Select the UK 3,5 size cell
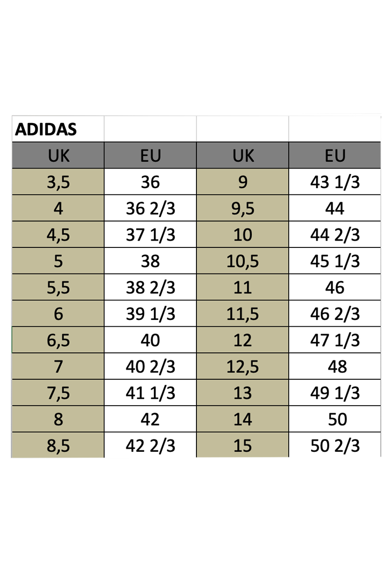Viewport: 392px width, 588px height. (x=58, y=182)
